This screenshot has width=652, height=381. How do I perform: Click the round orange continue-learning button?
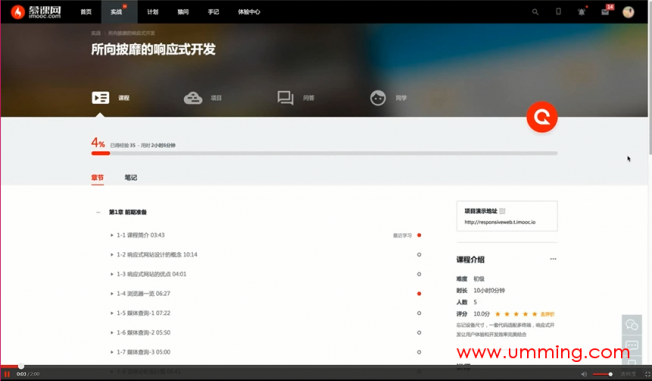coord(542,117)
